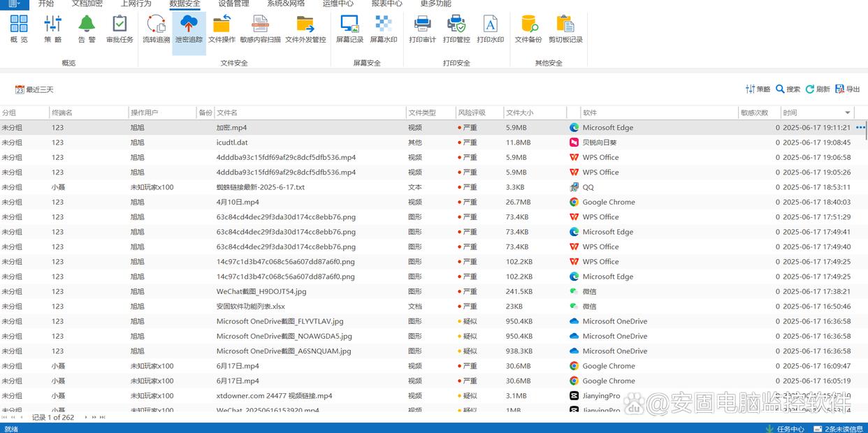Click the 时间 column sort arrow

[x=848, y=112]
